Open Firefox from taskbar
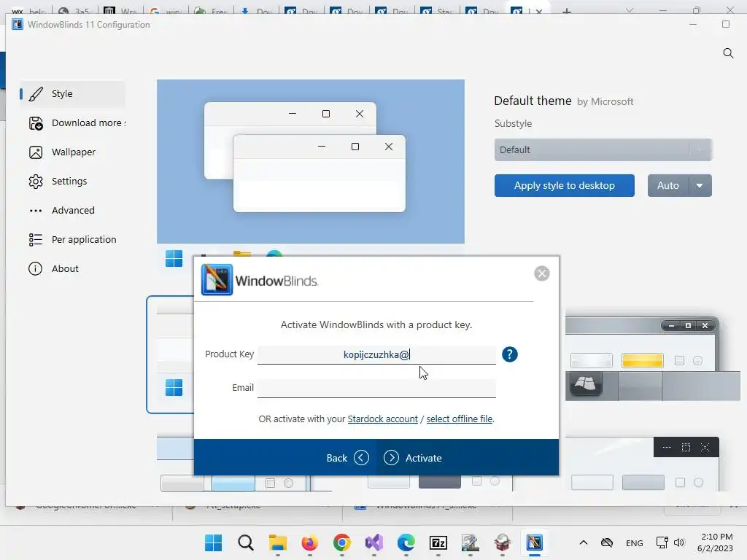 (309, 542)
